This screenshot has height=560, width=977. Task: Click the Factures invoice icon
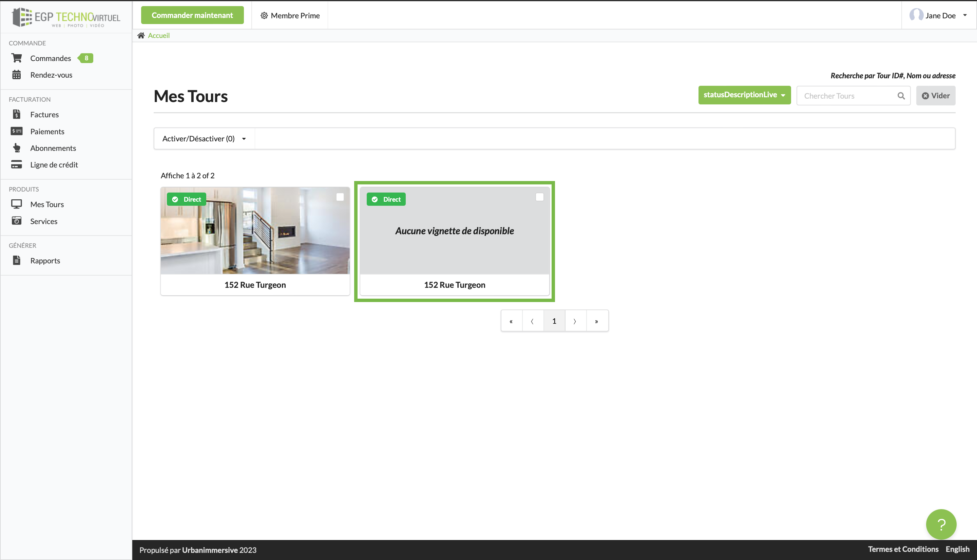click(17, 114)
